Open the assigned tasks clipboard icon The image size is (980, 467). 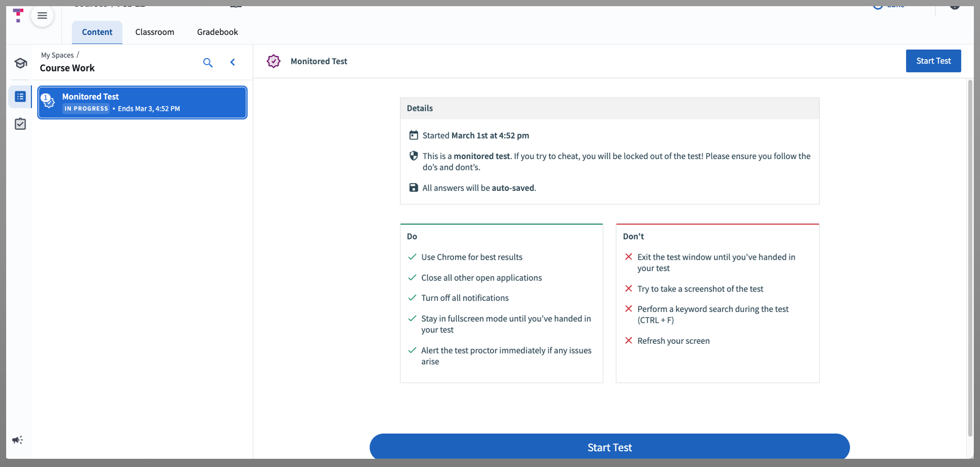pos(20,124)
